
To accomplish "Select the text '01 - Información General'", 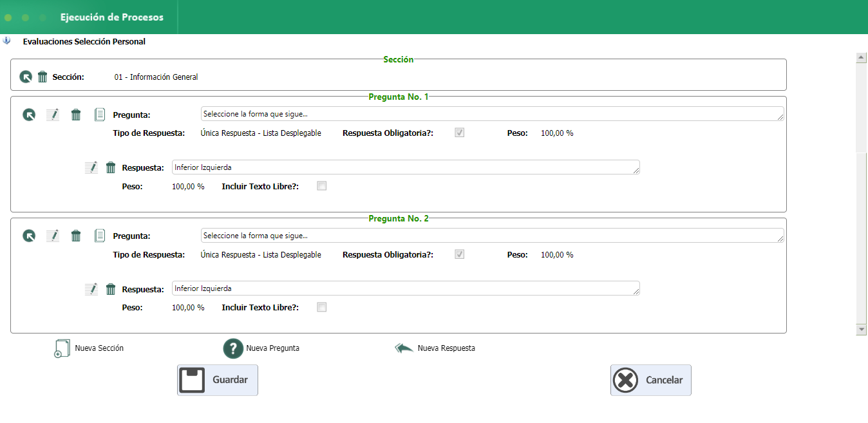I will point(156,77).
